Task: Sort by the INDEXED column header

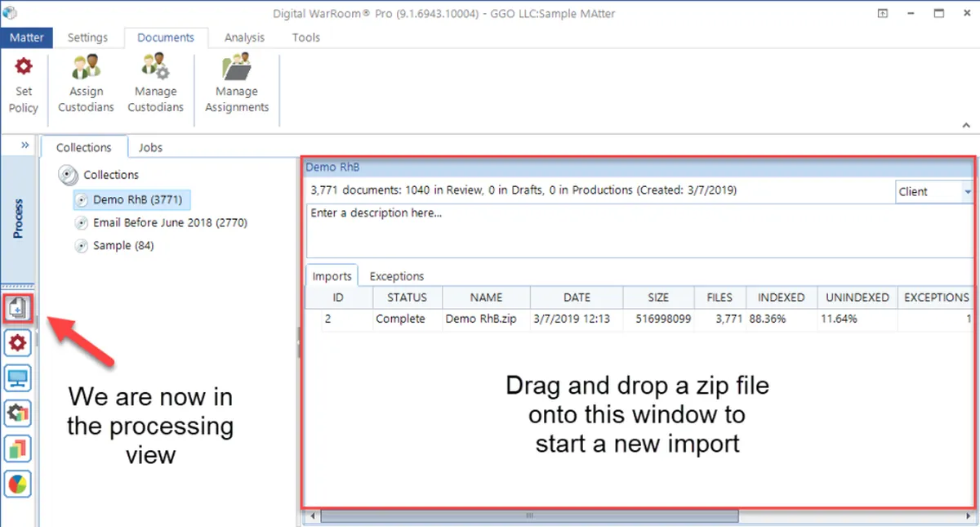Action: coord(781,297)
